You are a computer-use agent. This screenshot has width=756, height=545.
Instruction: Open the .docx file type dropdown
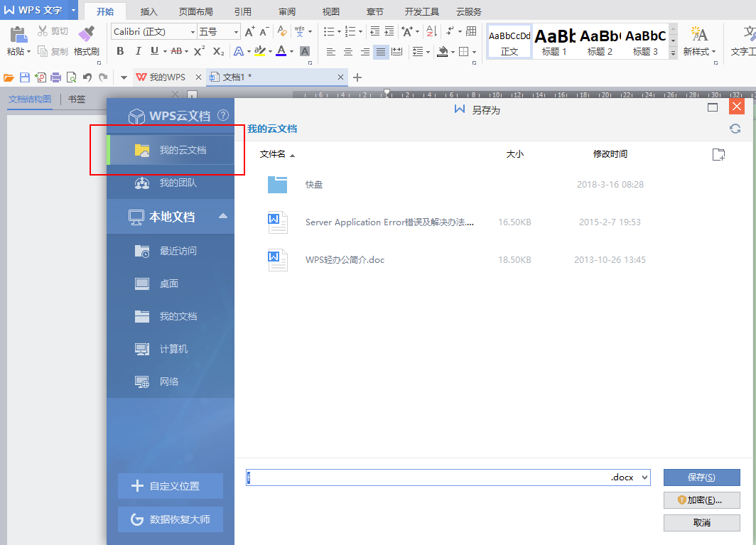(644, 477)
